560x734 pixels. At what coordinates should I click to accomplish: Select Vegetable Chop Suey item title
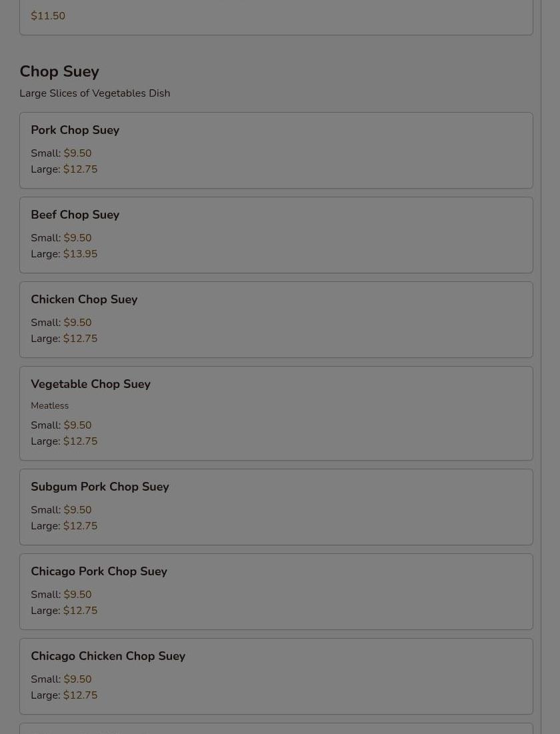[91, 384]
